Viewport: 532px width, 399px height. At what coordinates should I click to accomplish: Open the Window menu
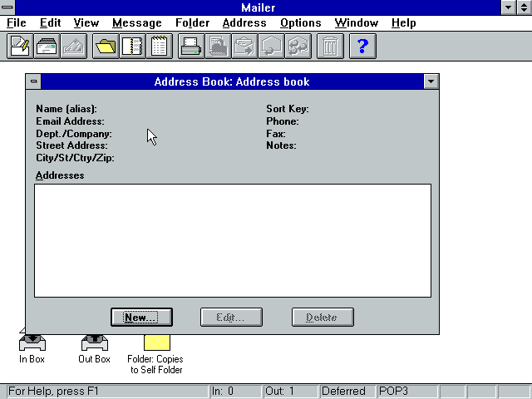(357, 22)
